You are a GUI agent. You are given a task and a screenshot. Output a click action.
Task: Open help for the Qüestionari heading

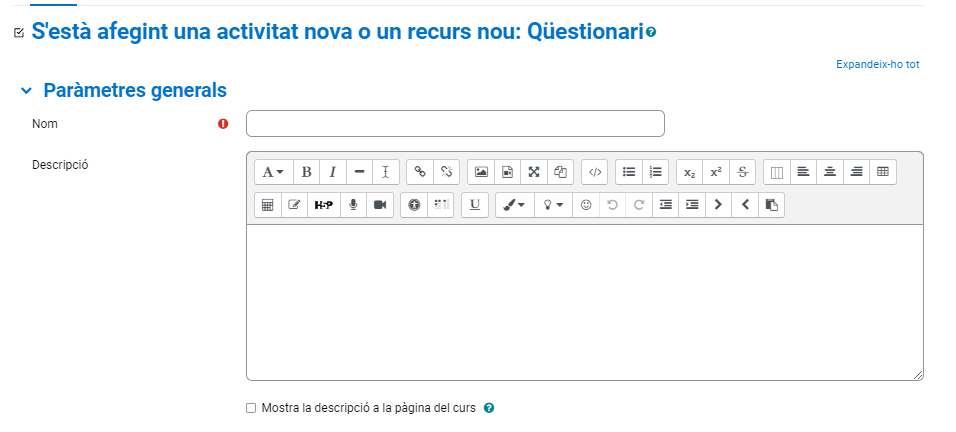[651, 33]
